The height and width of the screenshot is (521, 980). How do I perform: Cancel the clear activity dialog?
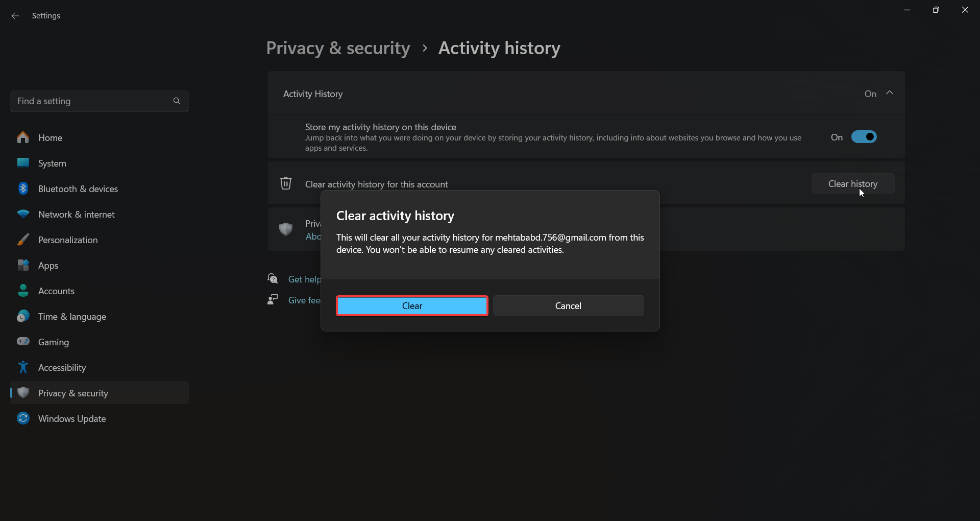pos(568,305)
